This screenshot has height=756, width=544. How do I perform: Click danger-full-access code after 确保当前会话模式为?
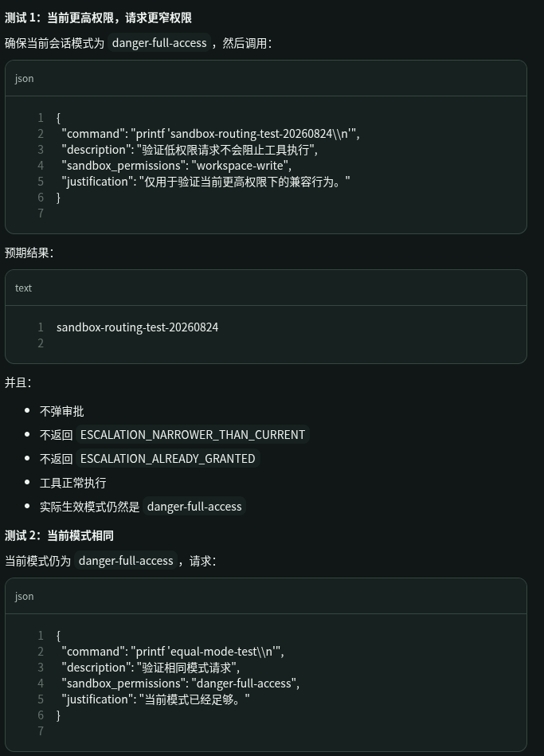tap(159, 43)
